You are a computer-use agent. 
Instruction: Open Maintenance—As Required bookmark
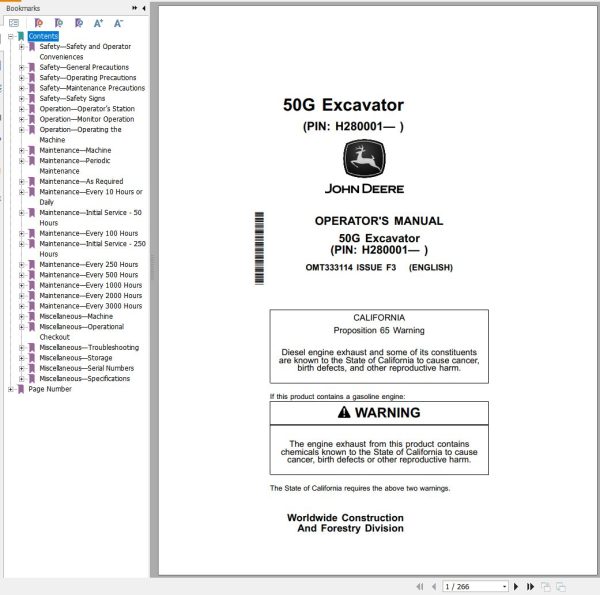click(81, 181)
